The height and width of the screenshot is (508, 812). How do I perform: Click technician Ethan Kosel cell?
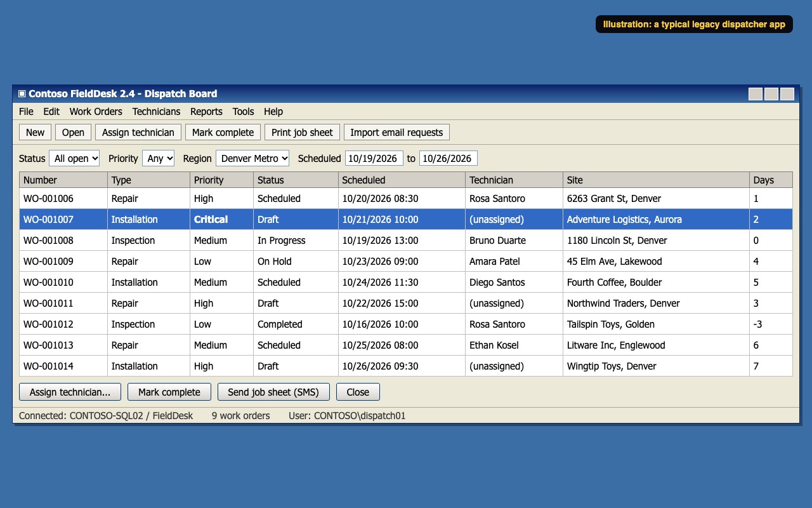tap(514, 345)
